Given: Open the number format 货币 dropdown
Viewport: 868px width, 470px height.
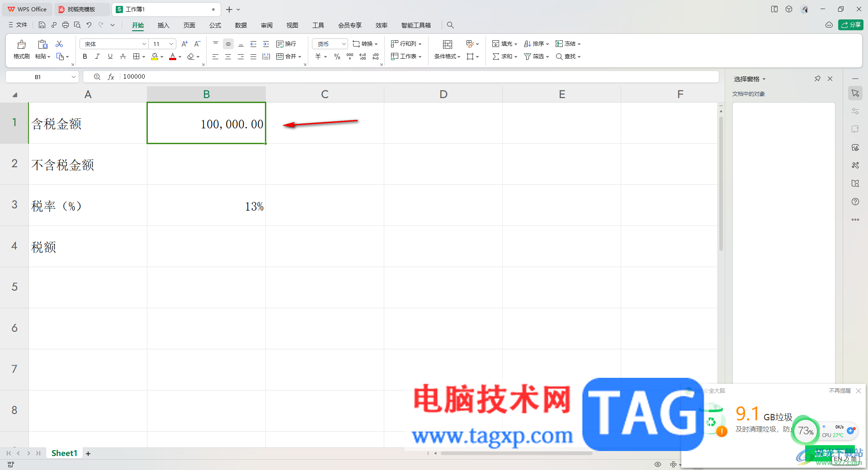Looking at the screenshot, I should click(x=344, y=44).
